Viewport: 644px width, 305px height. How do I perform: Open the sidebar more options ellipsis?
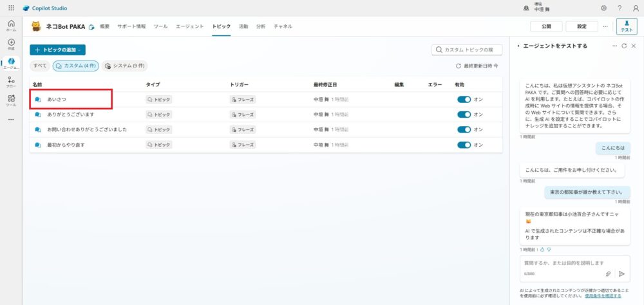(x=11, y=120)
